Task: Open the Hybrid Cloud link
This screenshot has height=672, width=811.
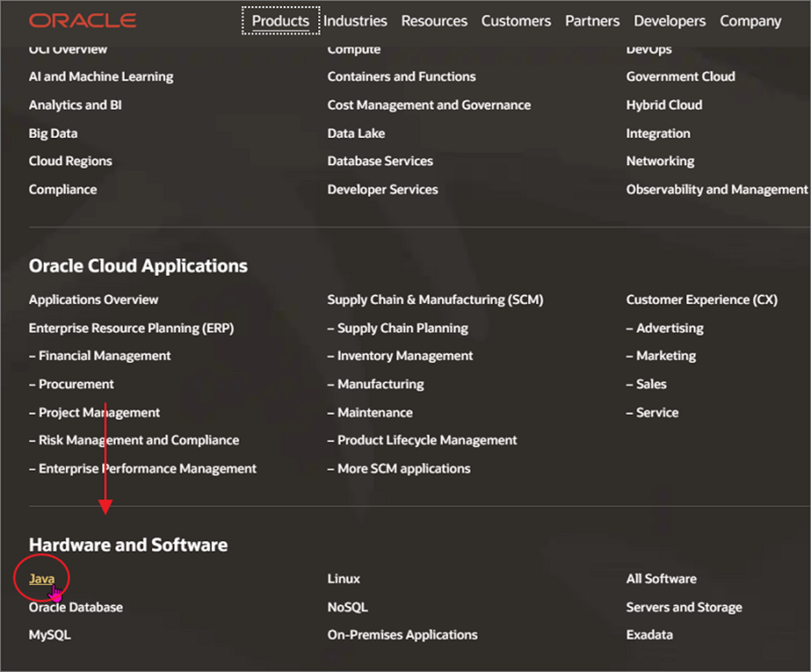Action: 664,105
